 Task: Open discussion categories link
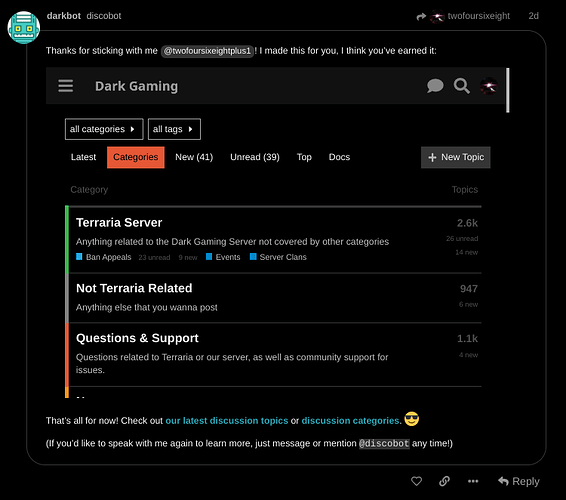[x=350, y=421]
